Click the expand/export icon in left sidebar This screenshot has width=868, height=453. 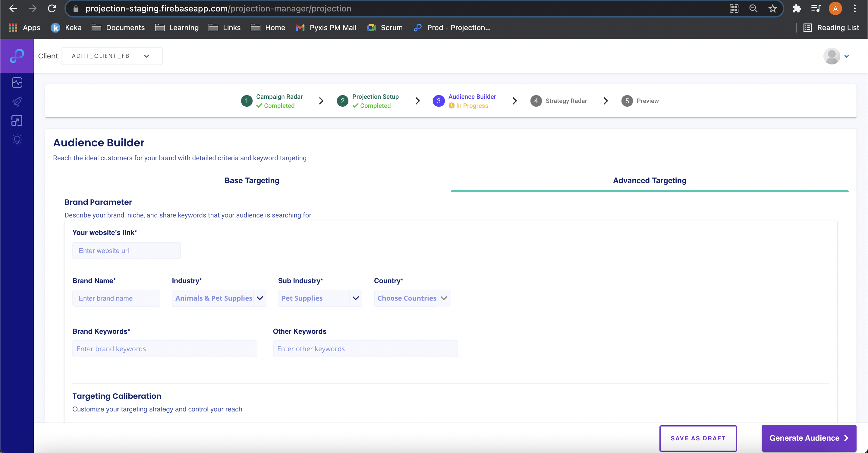click(x=17, y=120)
